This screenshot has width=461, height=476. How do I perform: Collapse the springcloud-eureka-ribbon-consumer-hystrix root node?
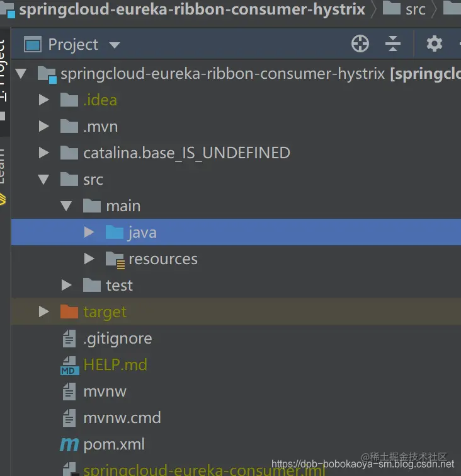coord(21,74)
